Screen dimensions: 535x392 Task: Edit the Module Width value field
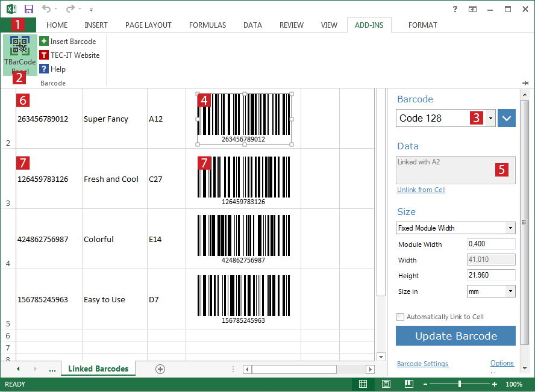coord(491,244)
